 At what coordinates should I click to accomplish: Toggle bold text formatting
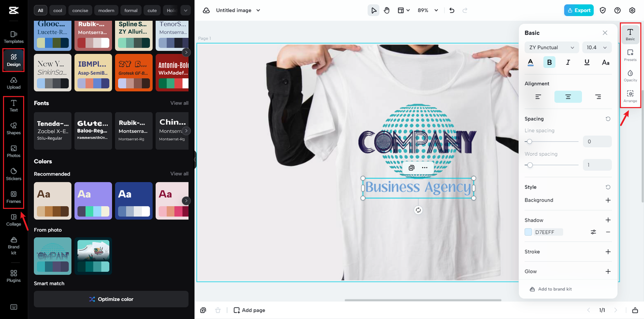(549, 62)
